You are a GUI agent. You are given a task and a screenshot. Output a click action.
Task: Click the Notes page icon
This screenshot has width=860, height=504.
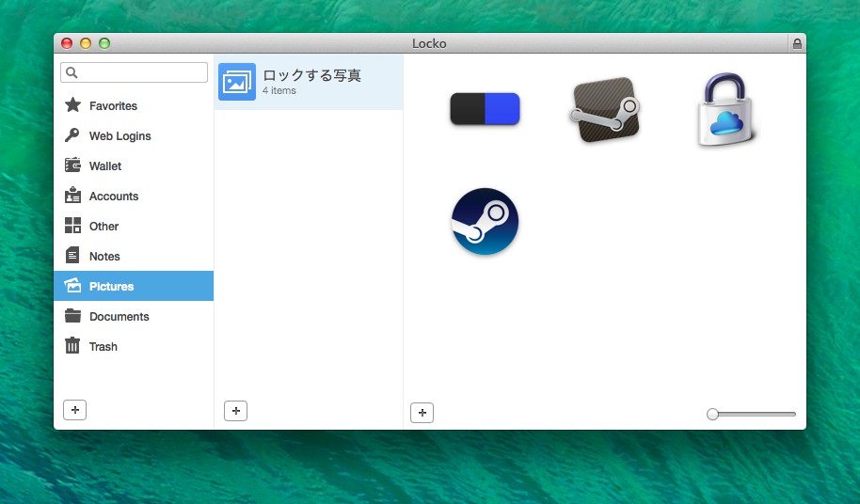pyautogui.click(x=72, y=255)
